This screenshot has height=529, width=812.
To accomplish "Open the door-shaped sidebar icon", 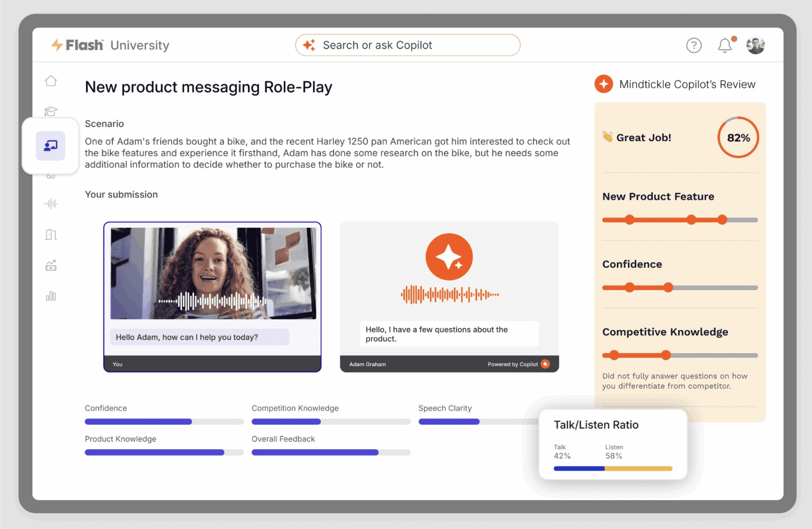I will (x=51, y=235).
